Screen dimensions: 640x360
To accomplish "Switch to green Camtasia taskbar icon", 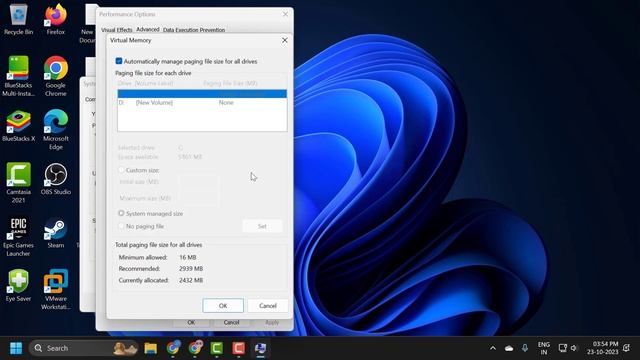I will click(x=217, y=348).
